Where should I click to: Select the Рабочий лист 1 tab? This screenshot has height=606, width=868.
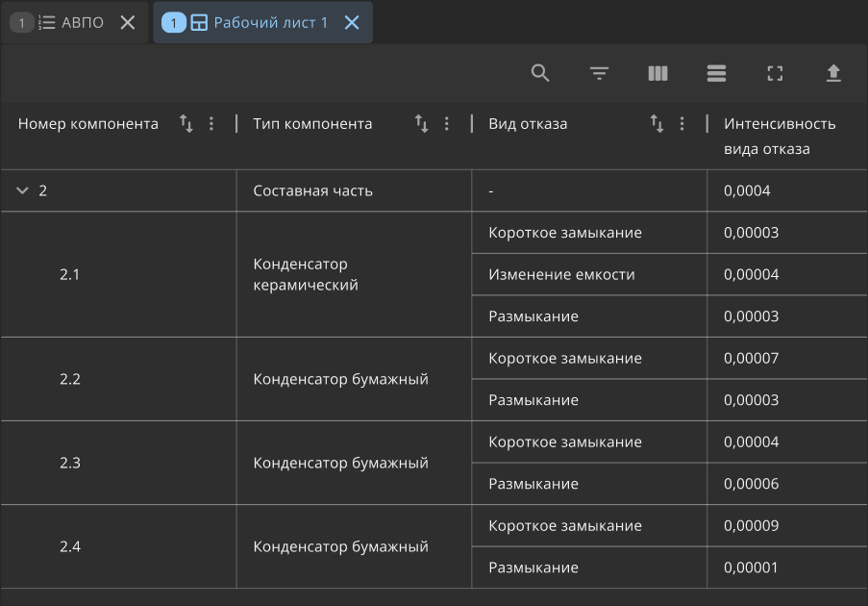tap(262, 23)
